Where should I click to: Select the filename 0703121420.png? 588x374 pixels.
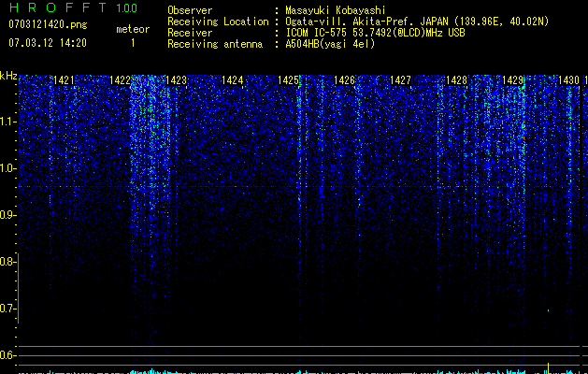click(x=48, y=24)
